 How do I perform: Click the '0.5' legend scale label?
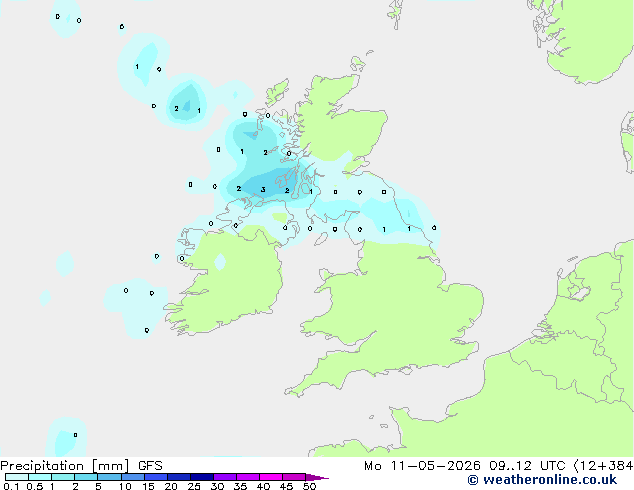pyautogui.click(x=35, y=486)
